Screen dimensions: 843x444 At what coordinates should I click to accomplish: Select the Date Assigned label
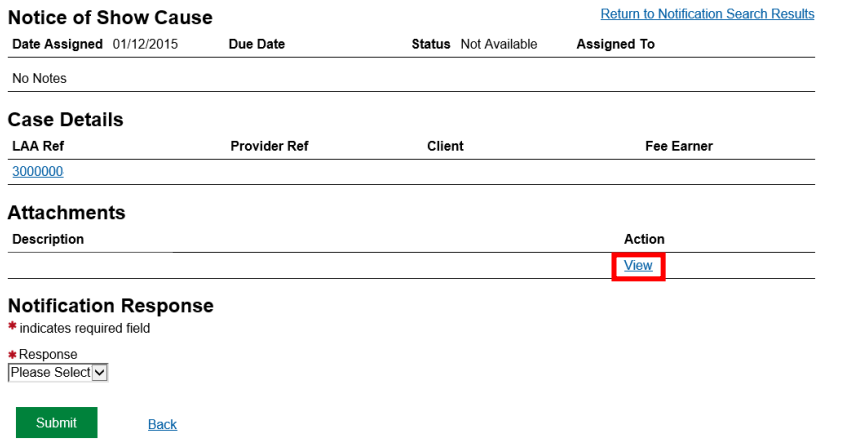(57, 45)
